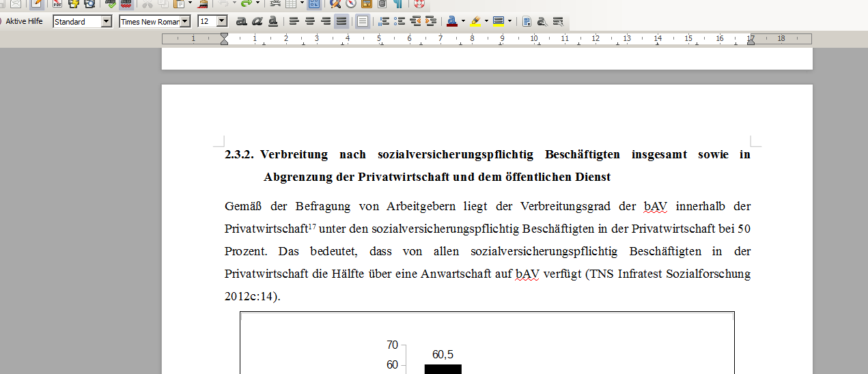Viewport: 868px width, 374px height.
Task: Open background color dropdown arrow
Action: [509, 21]
